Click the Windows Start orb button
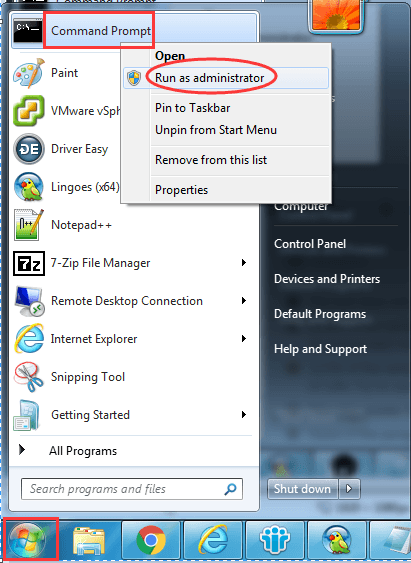 point(28,540)
